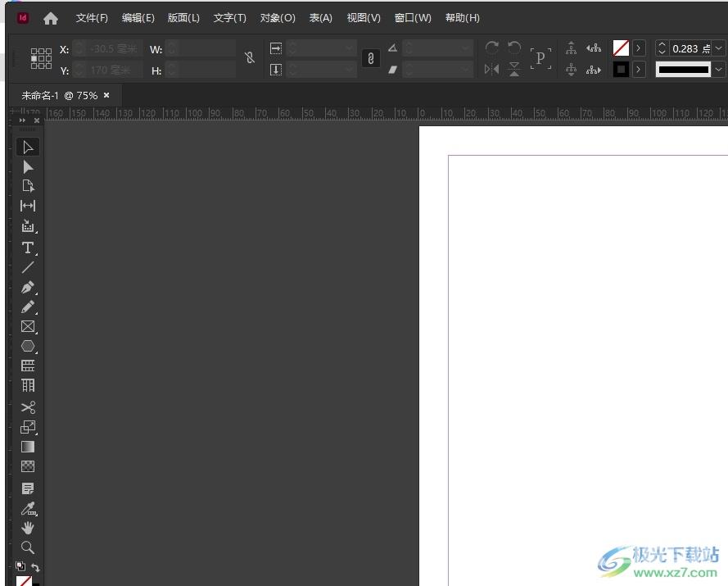Select the Rectangle Frame tool
This screenshot has height=586, width=728.
pyautogui.click(x=28, y=327)
